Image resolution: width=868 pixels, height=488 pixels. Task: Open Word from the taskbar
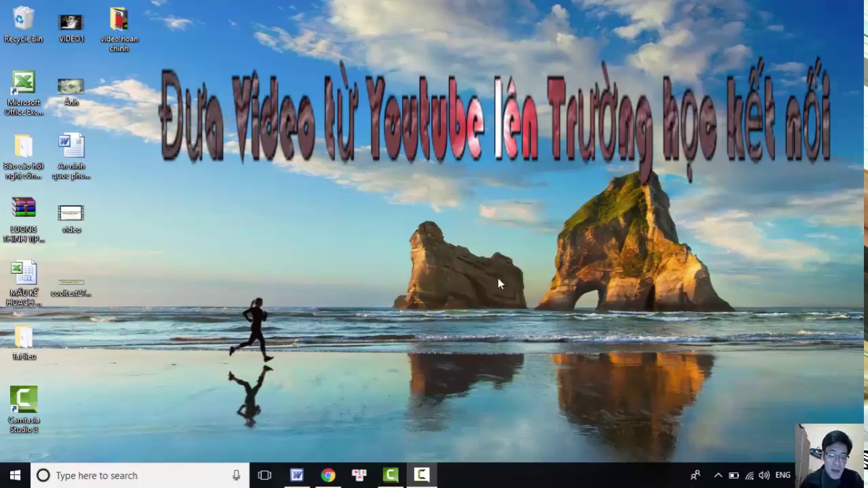tap(296, 475)
